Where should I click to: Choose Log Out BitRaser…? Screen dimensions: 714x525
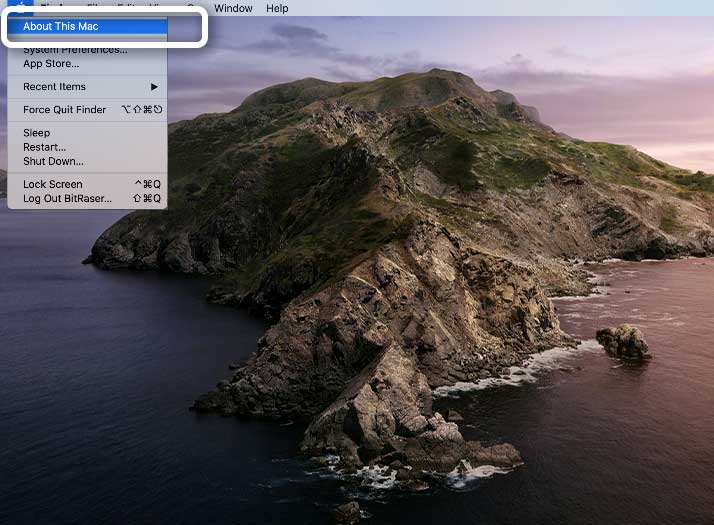87,199
